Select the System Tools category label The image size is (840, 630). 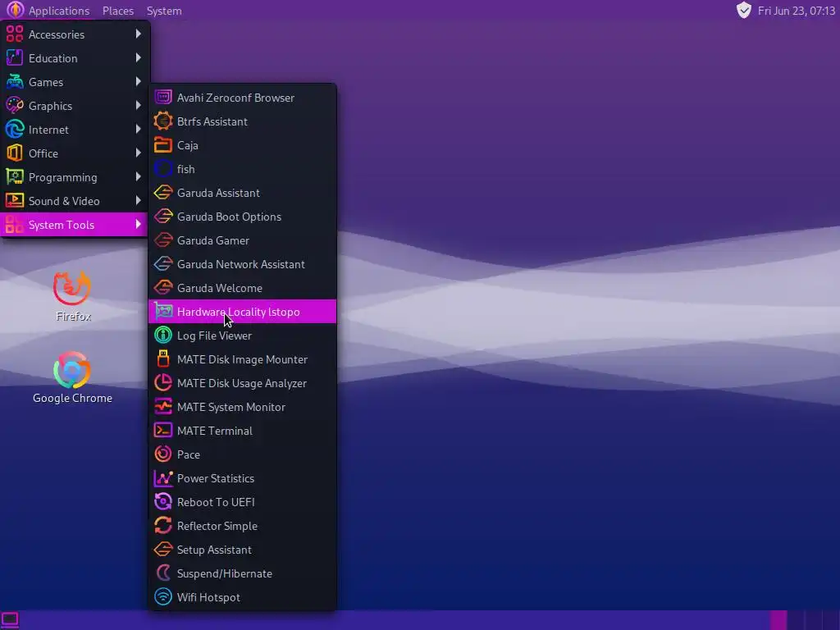click(x=61, y=225)
